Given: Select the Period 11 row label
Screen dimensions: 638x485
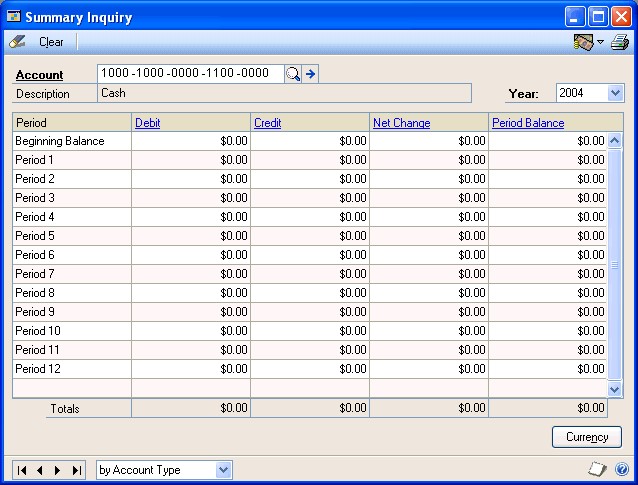Looking at the screenshot, I should 37,350.
